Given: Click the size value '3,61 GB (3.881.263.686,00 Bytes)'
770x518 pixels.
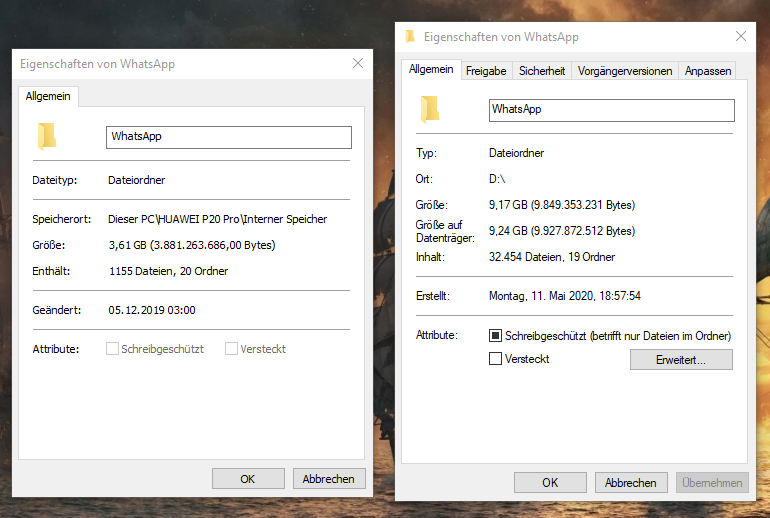Looking at the screenshot, I should click(192, 245).
